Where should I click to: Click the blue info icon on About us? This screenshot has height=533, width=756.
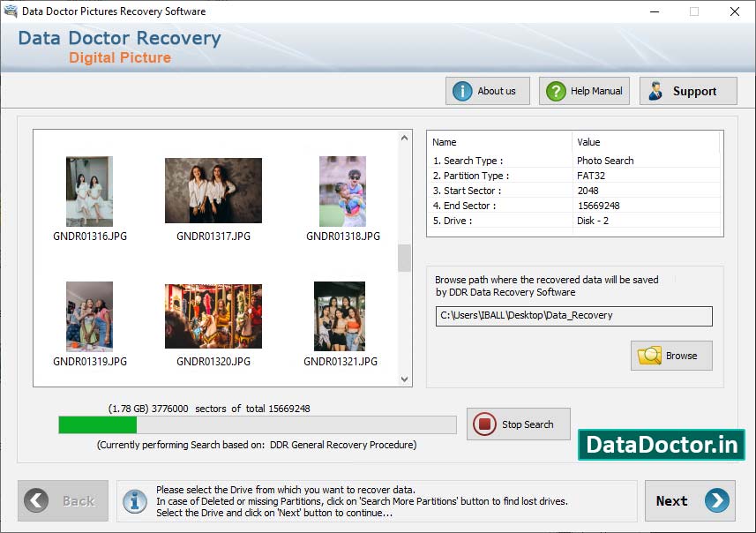pos(462,91)
